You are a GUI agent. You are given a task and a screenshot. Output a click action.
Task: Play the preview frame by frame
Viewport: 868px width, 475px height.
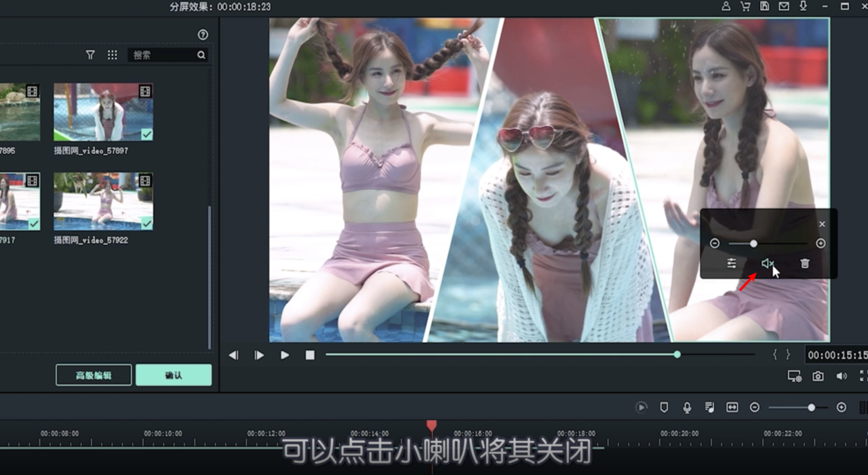[259, 355]
